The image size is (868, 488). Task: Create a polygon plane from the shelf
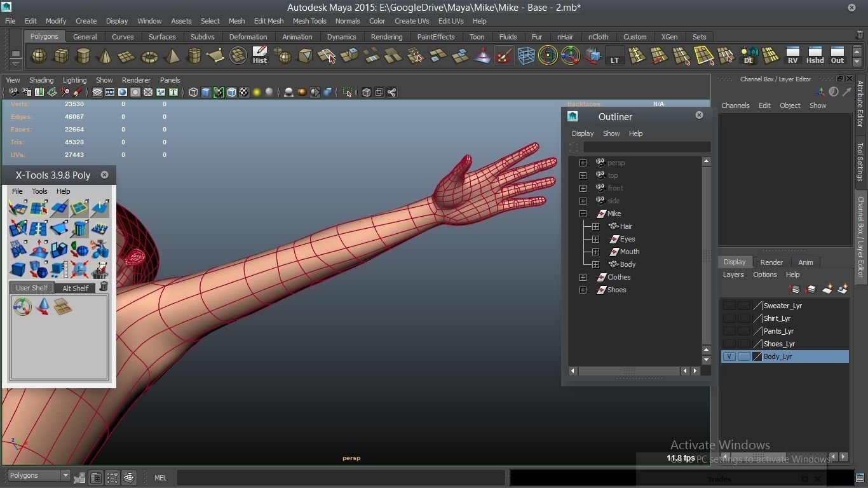pos(127,56)
